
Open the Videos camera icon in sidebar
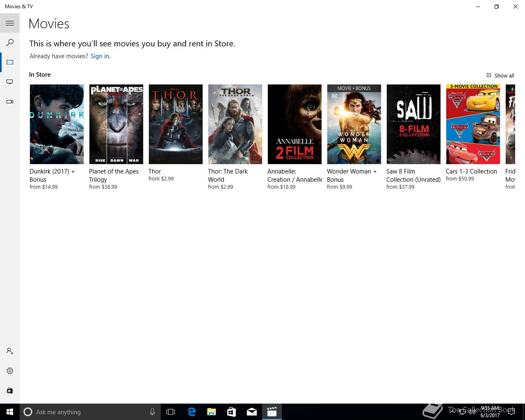tap(10, 102)
